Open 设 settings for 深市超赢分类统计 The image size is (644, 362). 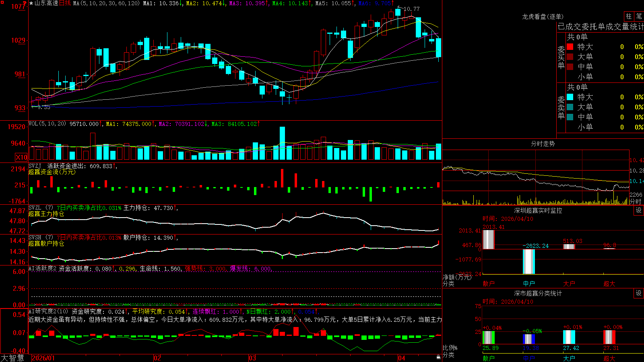click(x=639, y=293)
